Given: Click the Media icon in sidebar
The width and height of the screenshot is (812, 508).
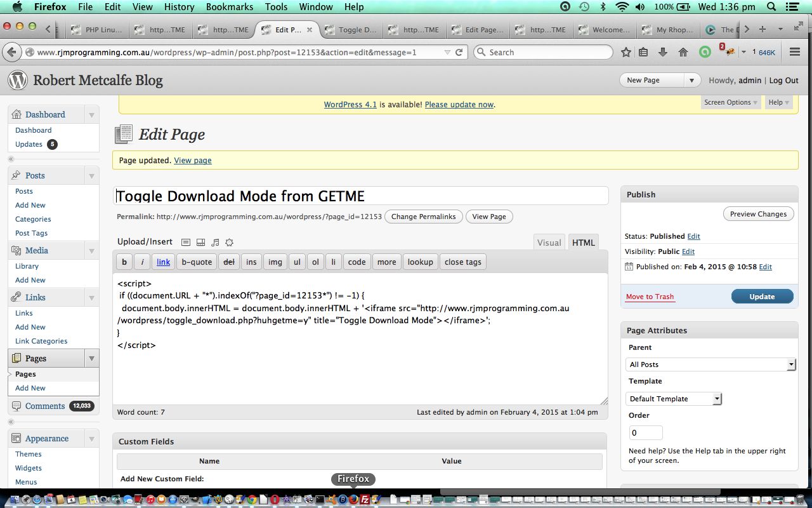Looking at the screenshot, I should pos(16,250).
